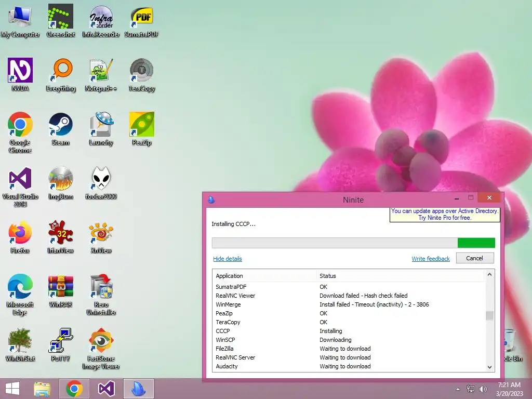Image resolution: width=532 pixels, height=399 pixels.
Task: Select the Audacity row in the list
Action: pos(349,366)
